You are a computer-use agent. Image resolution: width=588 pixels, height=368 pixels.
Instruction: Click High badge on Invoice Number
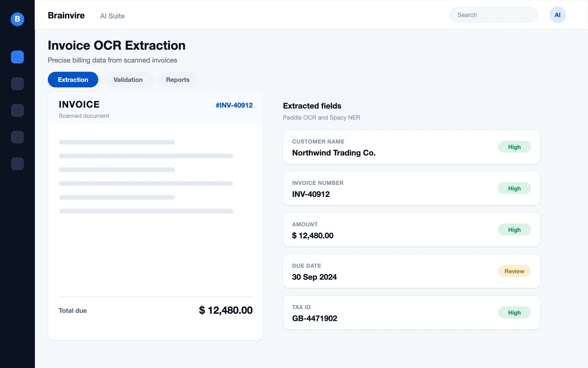click(514, 188)
